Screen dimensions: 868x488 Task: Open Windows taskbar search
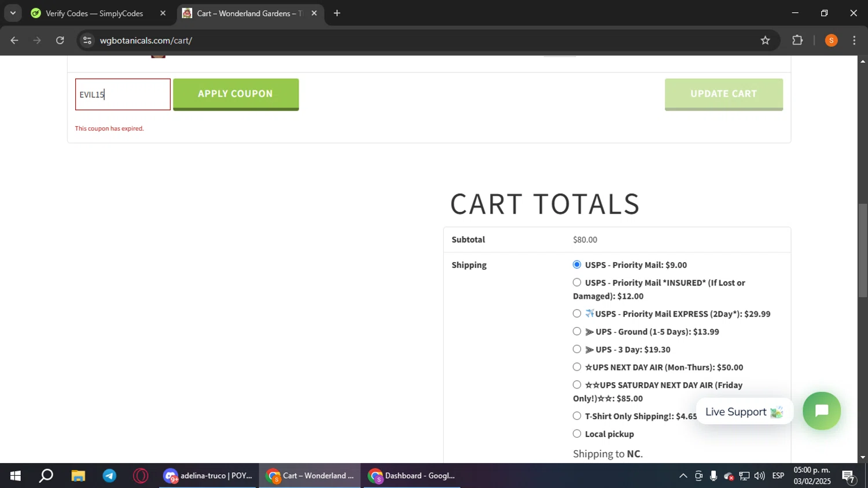[x=46, y=476]
